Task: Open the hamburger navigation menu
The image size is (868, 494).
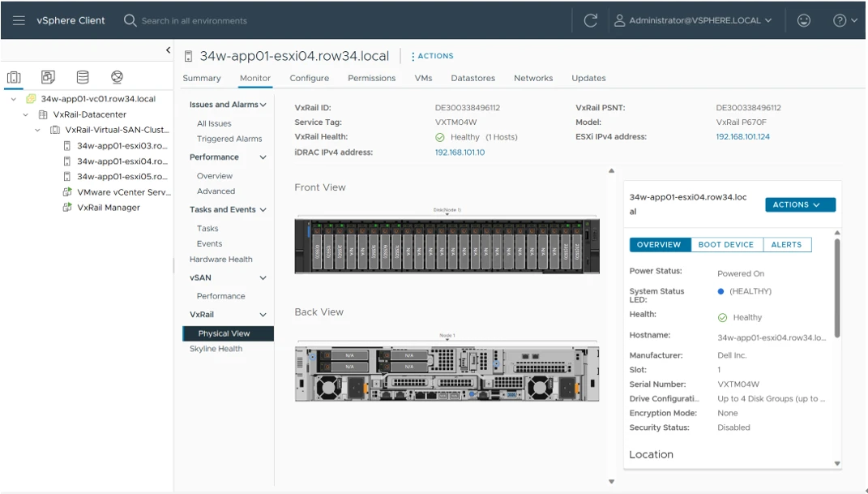Action: pos(18,20)
